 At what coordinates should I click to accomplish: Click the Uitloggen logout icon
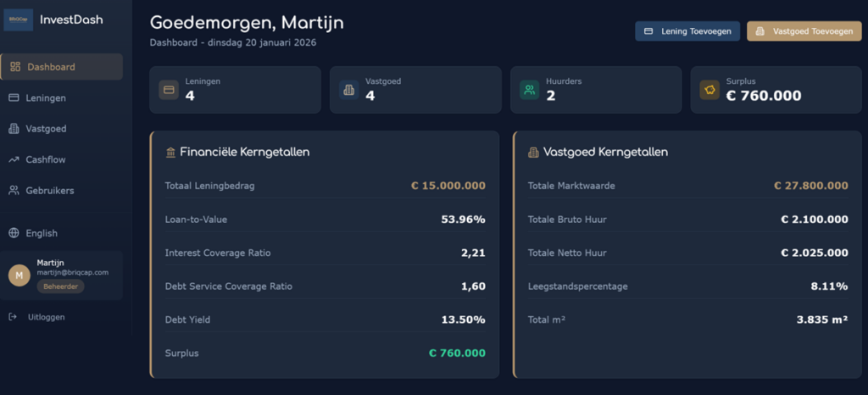pyautogui.click(x=12, y=317)
